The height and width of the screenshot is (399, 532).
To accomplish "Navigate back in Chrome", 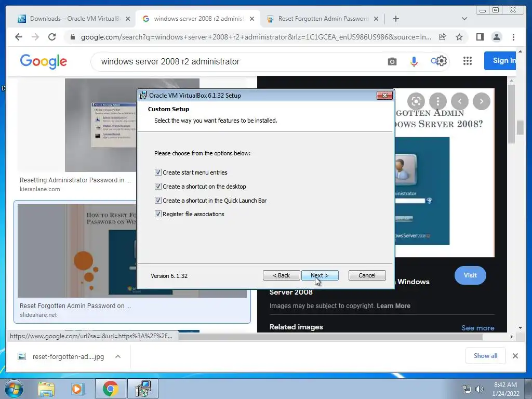I will (x=19, y=37).
